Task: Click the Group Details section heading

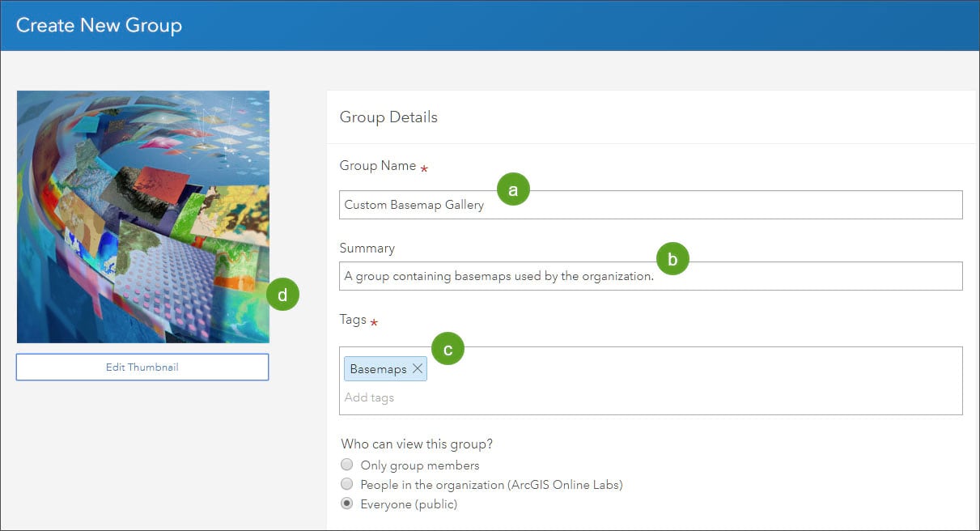Action: (388, 117)
